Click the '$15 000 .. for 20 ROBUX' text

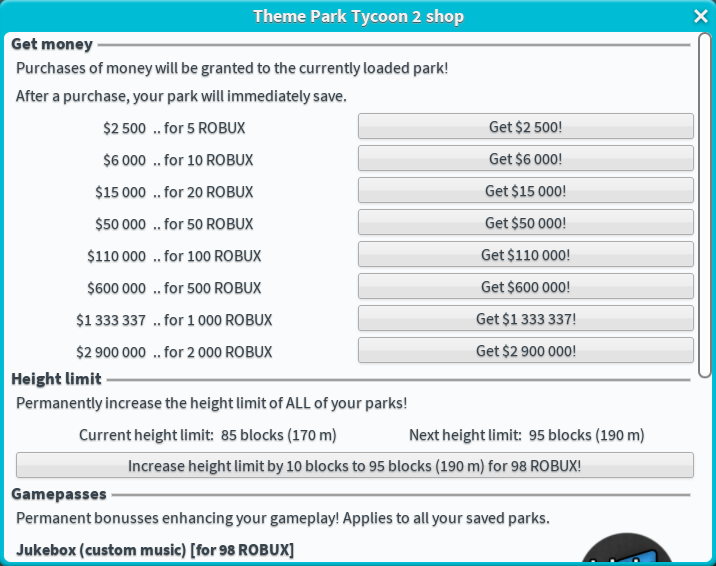[174, 192]
